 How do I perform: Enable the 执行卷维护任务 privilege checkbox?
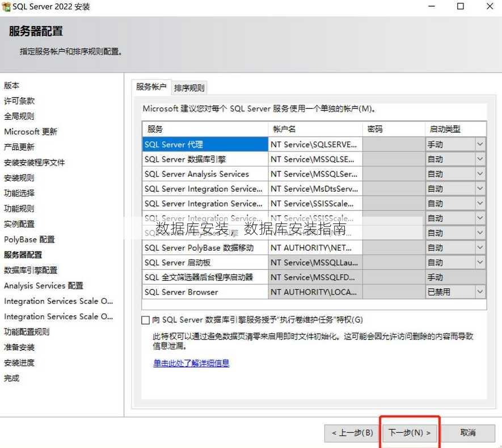[x=145, y=320]
